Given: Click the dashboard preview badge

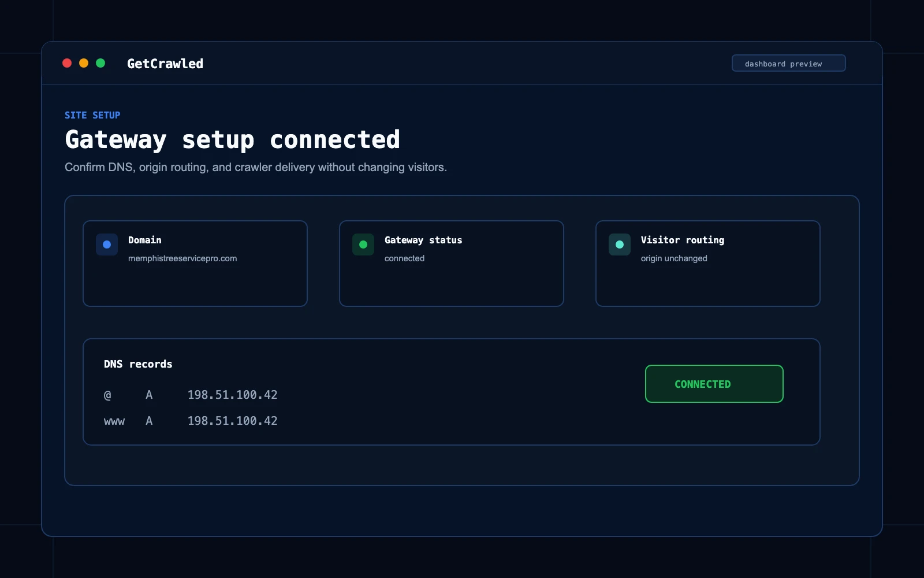Looking at the screenshot, I should point(789,63).
